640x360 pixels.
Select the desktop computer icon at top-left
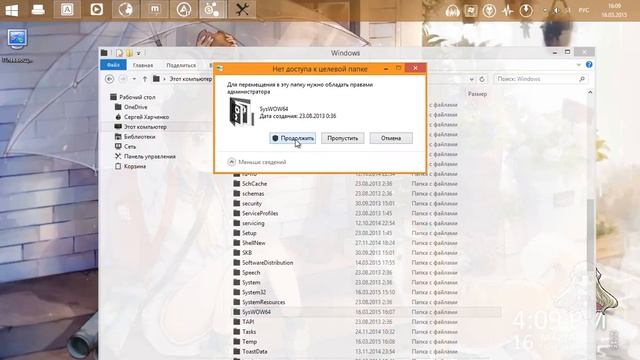click(17, 39)
